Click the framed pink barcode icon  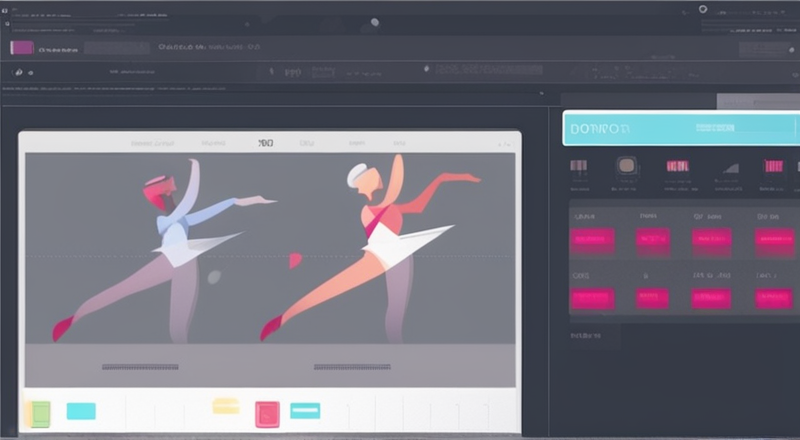tap(773, 166)
